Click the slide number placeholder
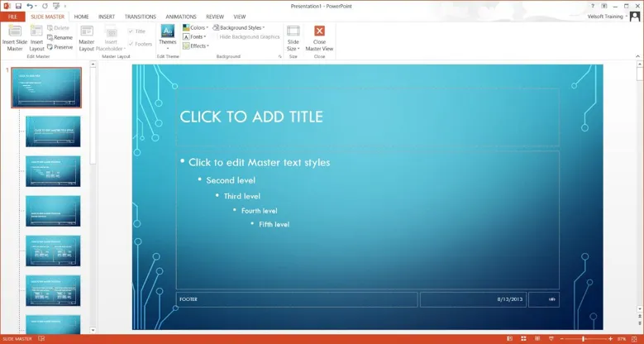This screenshot has width=644, height=344. point(544,299)
